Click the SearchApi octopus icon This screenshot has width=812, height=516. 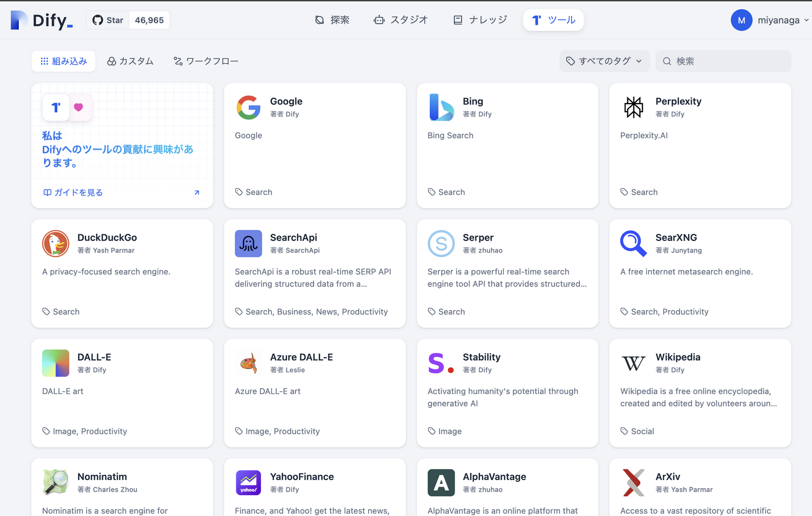249,243
